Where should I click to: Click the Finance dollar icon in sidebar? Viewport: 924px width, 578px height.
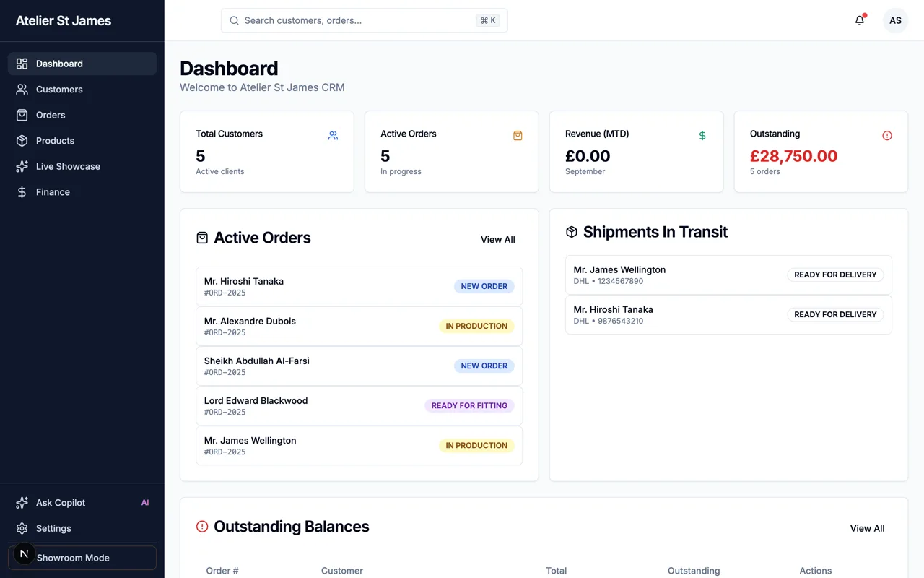pyautogui.click(x=22, y=192)
